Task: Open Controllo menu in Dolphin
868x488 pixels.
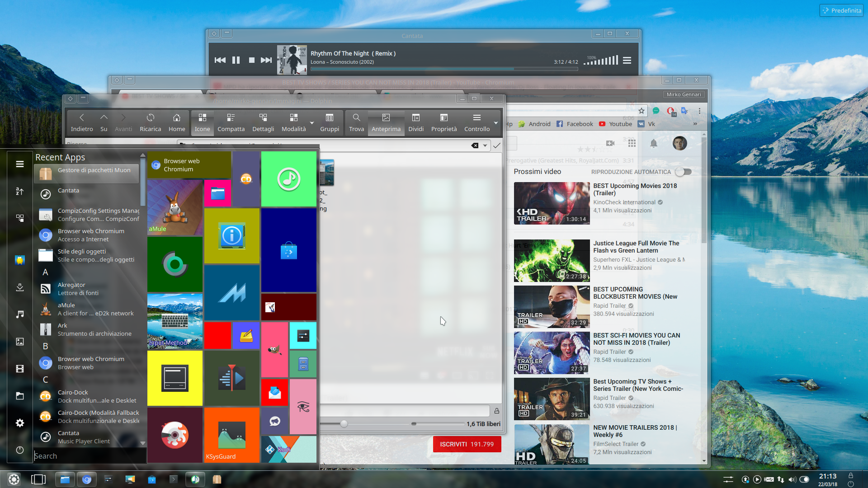Action: (x=477, y=122)
